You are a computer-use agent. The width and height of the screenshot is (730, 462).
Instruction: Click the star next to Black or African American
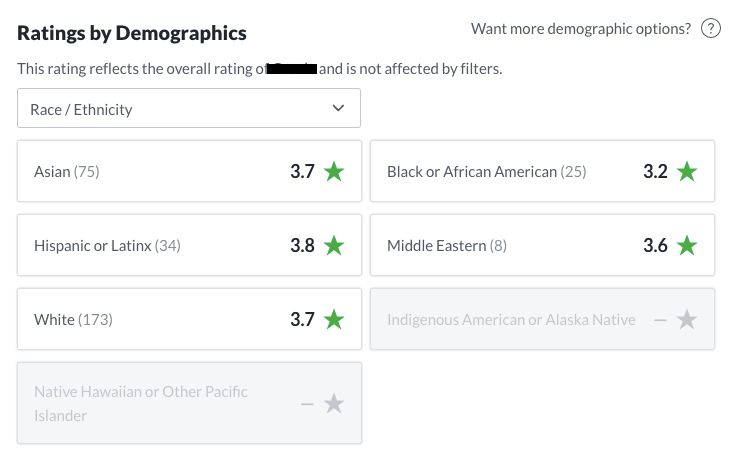point(687,171)
